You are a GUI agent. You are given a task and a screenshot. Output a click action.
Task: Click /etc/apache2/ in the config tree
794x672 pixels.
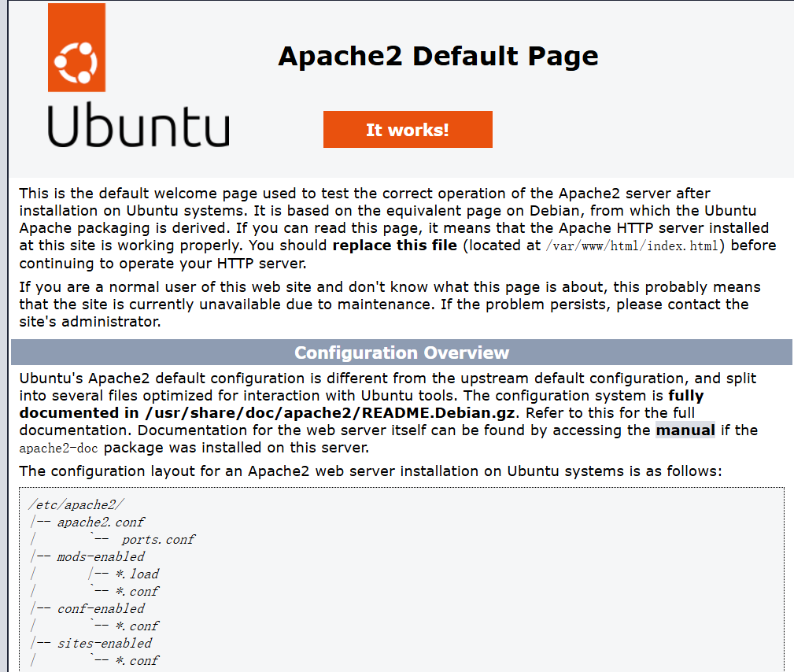(x=76, y=505)
